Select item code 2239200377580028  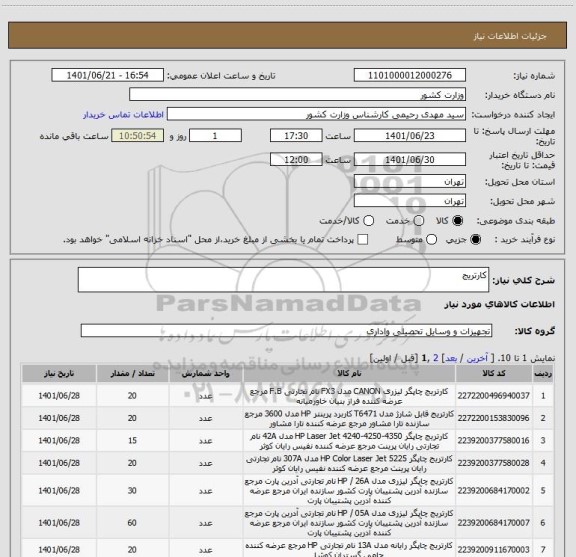493,463
